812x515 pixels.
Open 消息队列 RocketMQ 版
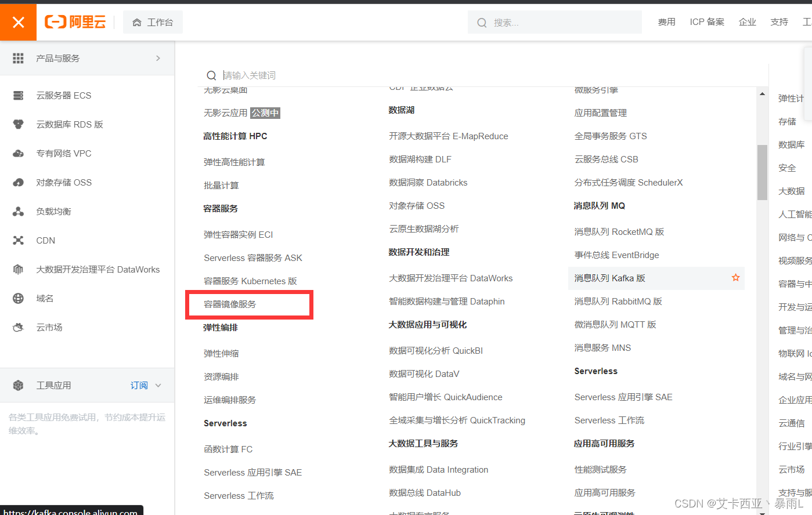(619, 231)
